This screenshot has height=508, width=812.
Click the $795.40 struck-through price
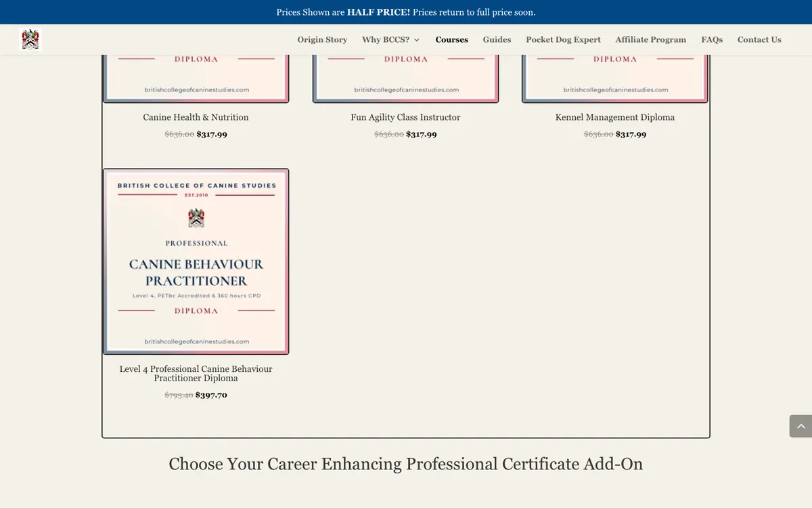(179, 395)
